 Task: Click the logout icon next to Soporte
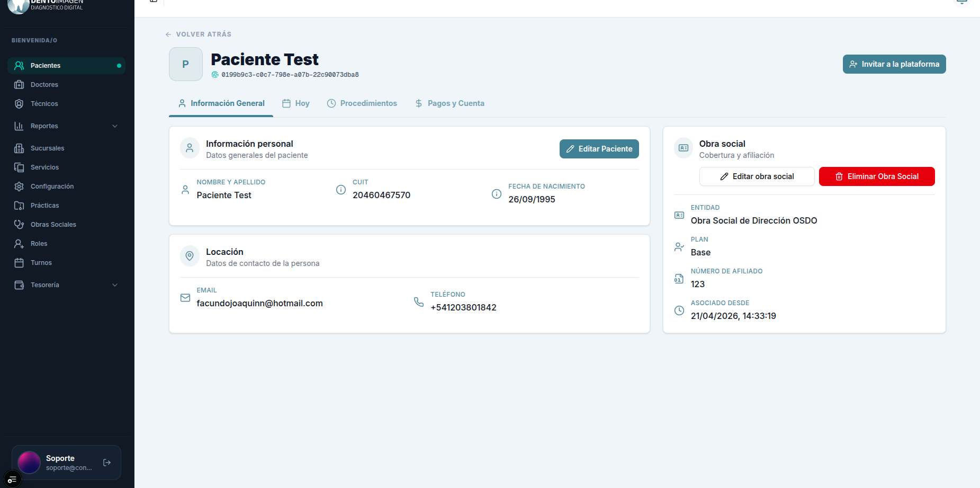tap(107, 463)
